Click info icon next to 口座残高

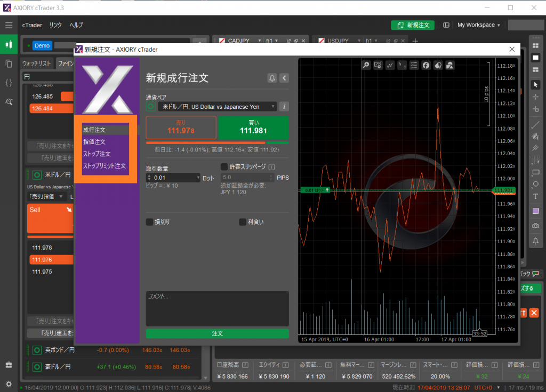pos(245,365)
